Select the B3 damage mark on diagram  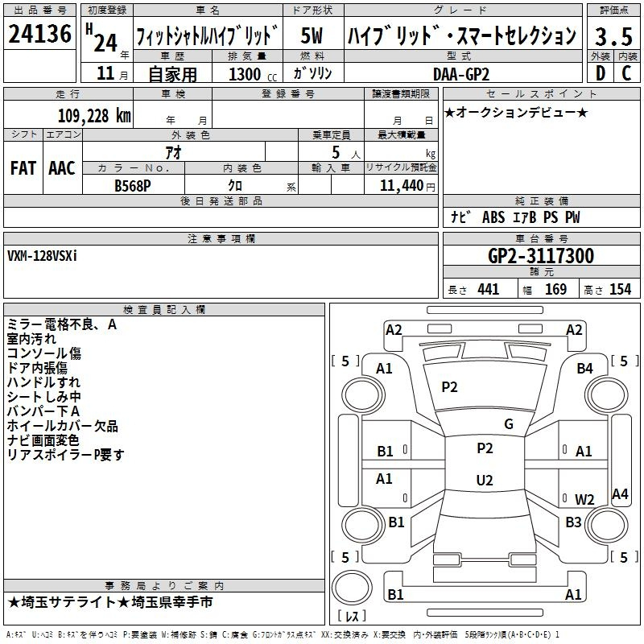572,522
